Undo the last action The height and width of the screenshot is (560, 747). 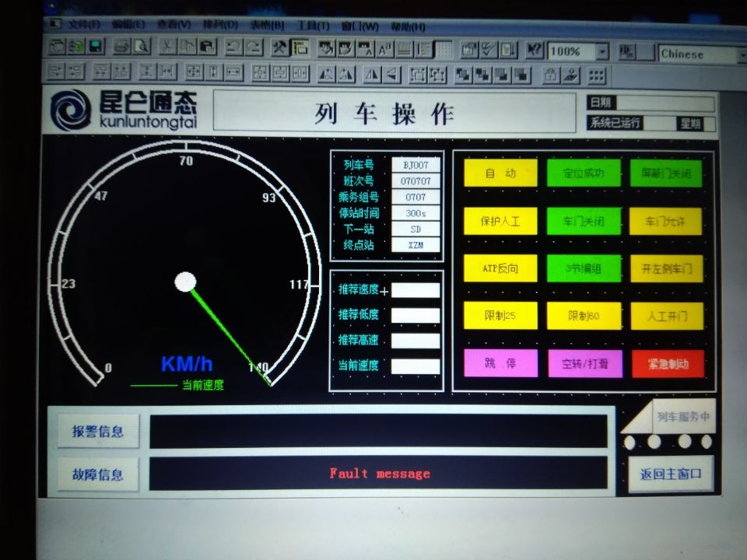click(x=234, y=48)
